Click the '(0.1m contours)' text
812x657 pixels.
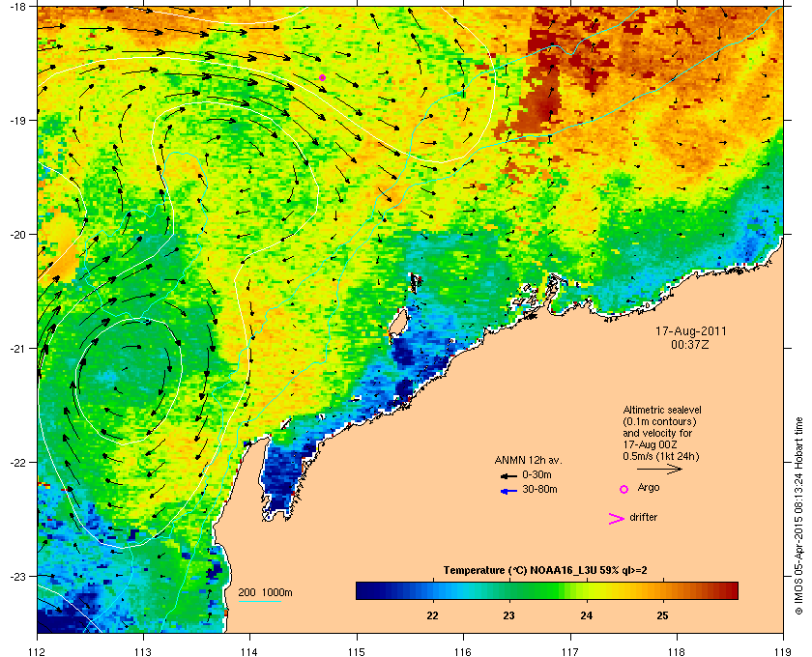coord(659,421)
